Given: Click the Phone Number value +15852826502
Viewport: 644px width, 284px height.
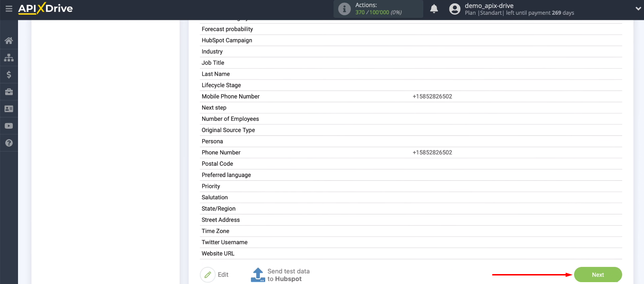Looking at the screenshot, I should pyautogui.click(x=432, y=152).
